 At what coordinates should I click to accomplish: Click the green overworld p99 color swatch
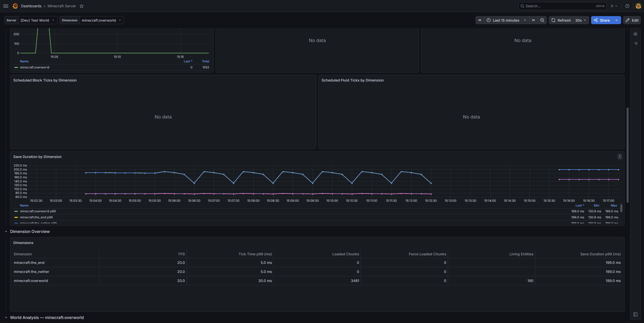(16, 211)
